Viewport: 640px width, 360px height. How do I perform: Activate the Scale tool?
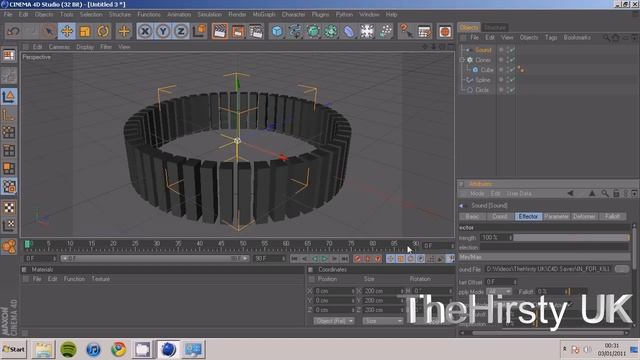(x=85, y=31)
